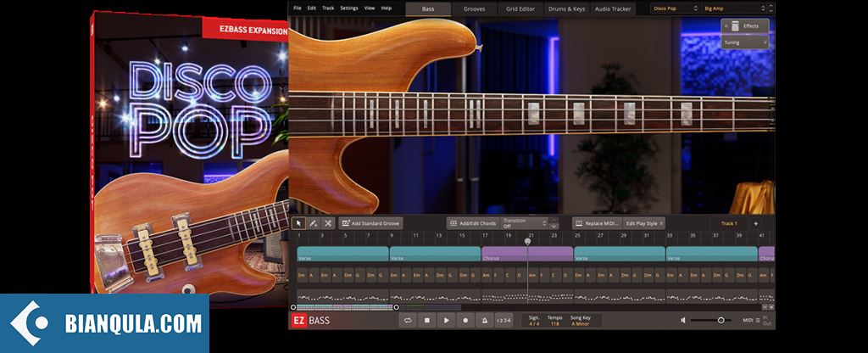Open the Effects panel
The image size is (868, 353).
745,26
